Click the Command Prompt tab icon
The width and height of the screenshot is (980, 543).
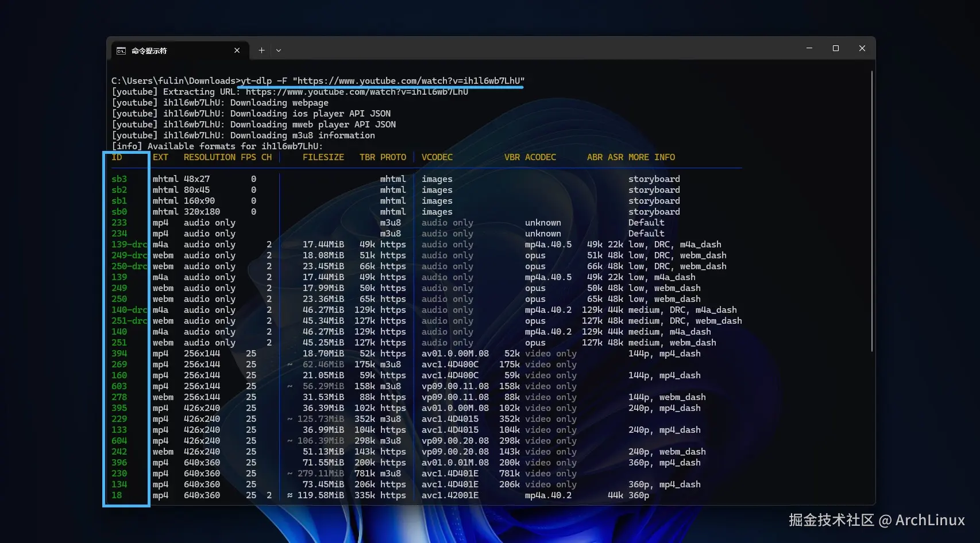[x=121, y=51]
